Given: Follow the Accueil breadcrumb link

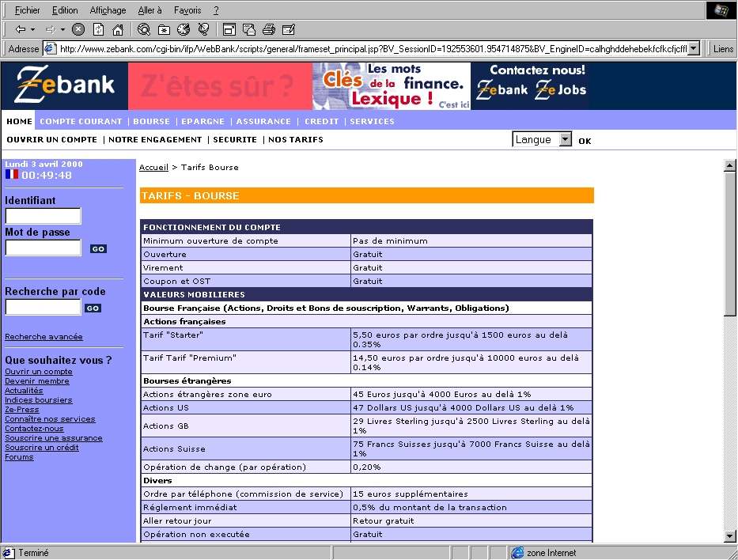Looking at the screenshot, I should pyautogui.click(x=153, y=168).
